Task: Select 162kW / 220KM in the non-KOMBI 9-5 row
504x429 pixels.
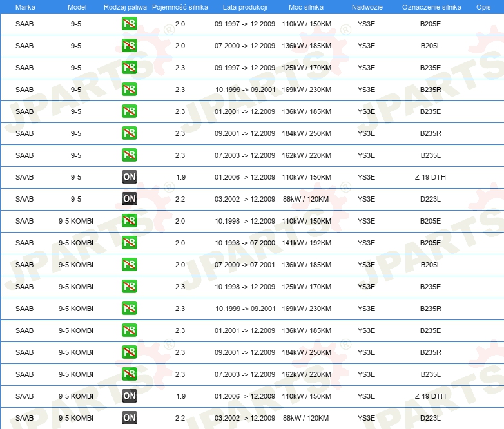Action: click(x=306, y=155)
